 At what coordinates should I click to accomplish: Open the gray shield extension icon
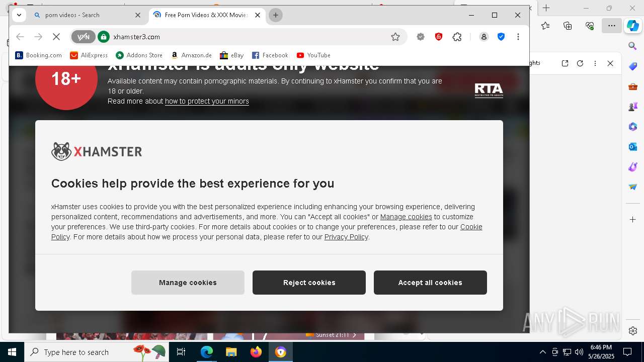tap(421, 37)
